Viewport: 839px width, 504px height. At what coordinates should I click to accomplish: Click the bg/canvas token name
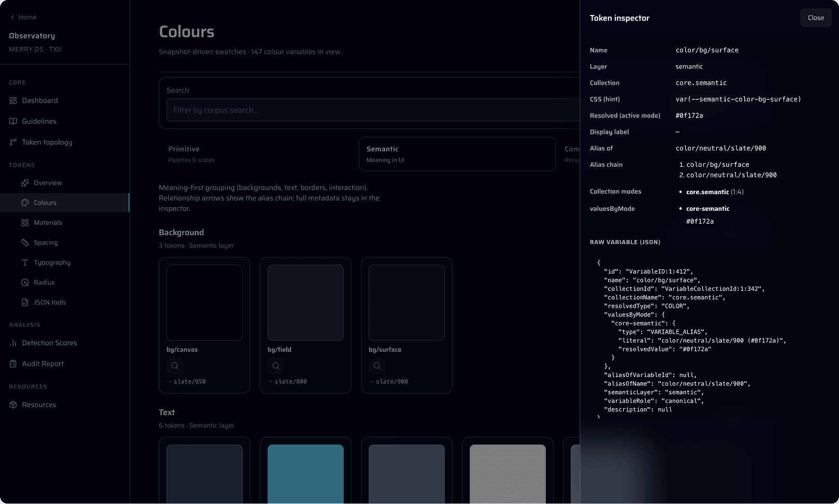point(182,350)
